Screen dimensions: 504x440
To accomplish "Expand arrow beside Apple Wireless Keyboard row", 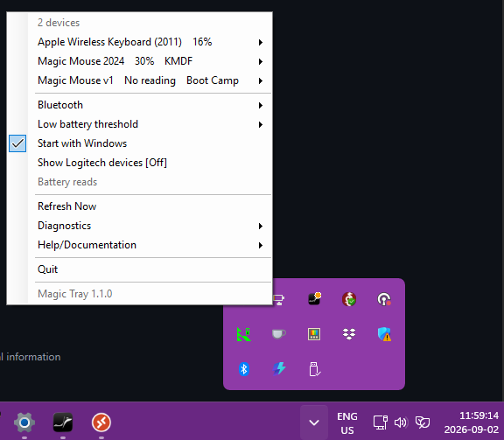I will point(261,42).
